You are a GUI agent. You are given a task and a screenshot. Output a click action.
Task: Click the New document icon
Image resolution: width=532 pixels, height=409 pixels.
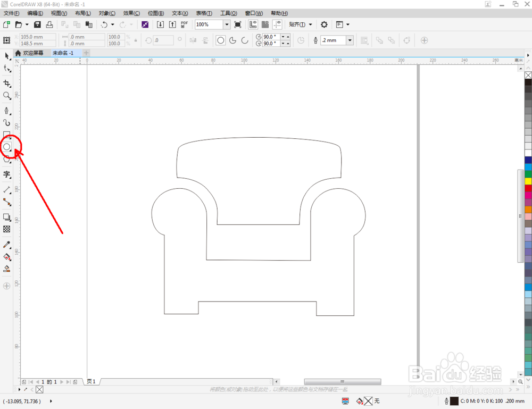(6, 24)
